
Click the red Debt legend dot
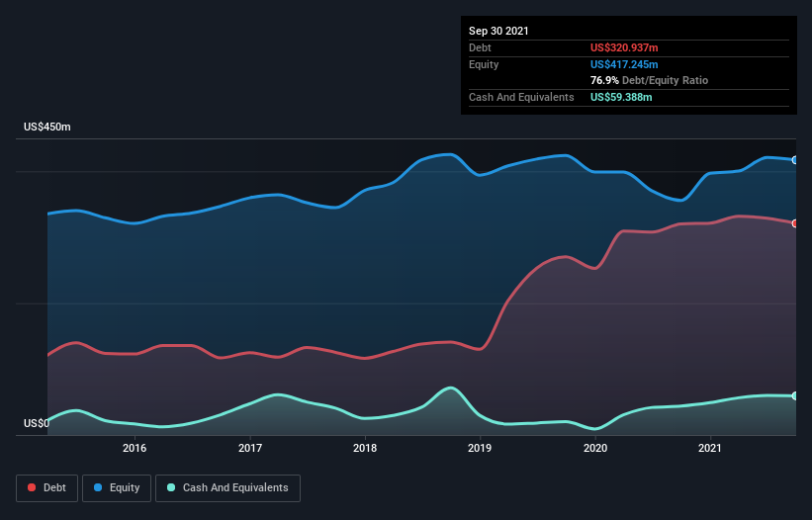(32, 487)
